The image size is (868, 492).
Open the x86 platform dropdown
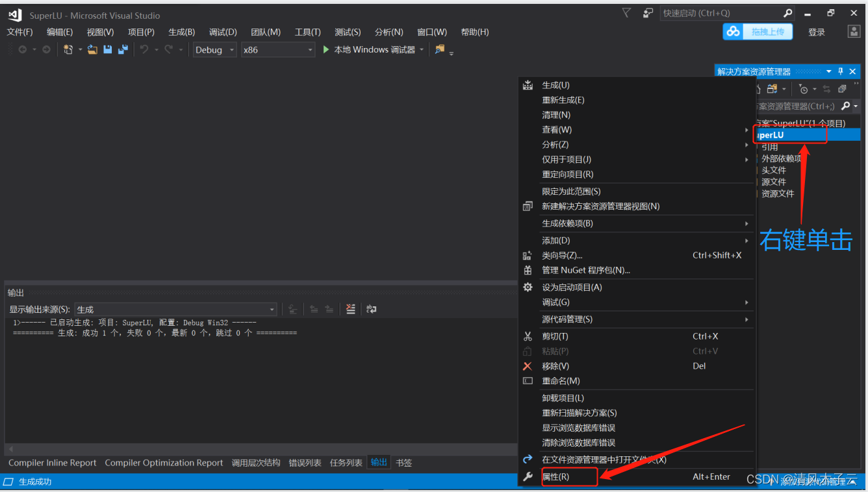278,49
